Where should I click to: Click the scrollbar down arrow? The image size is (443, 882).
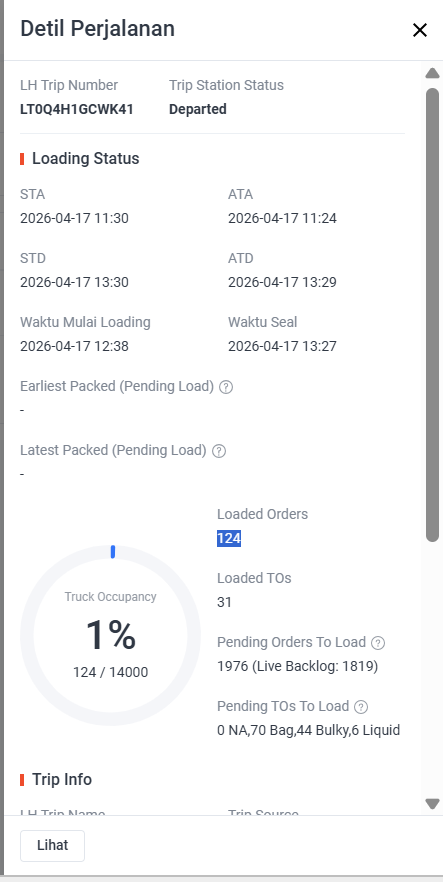432,803
